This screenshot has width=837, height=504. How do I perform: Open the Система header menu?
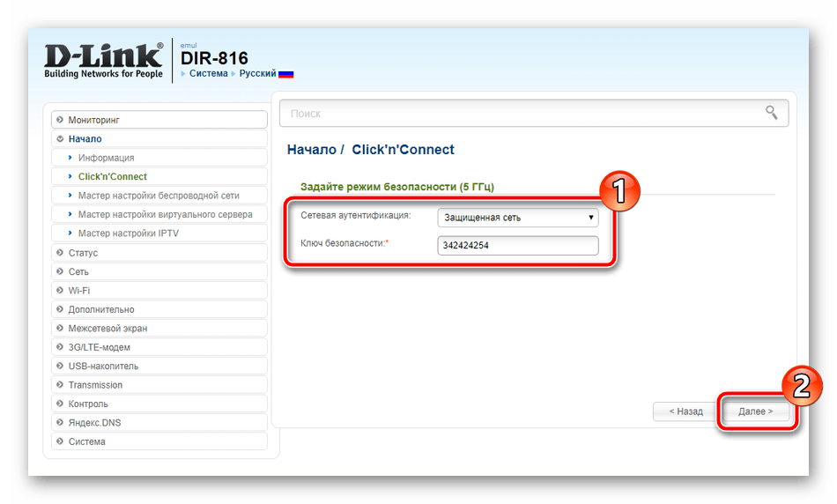(208, 74)
